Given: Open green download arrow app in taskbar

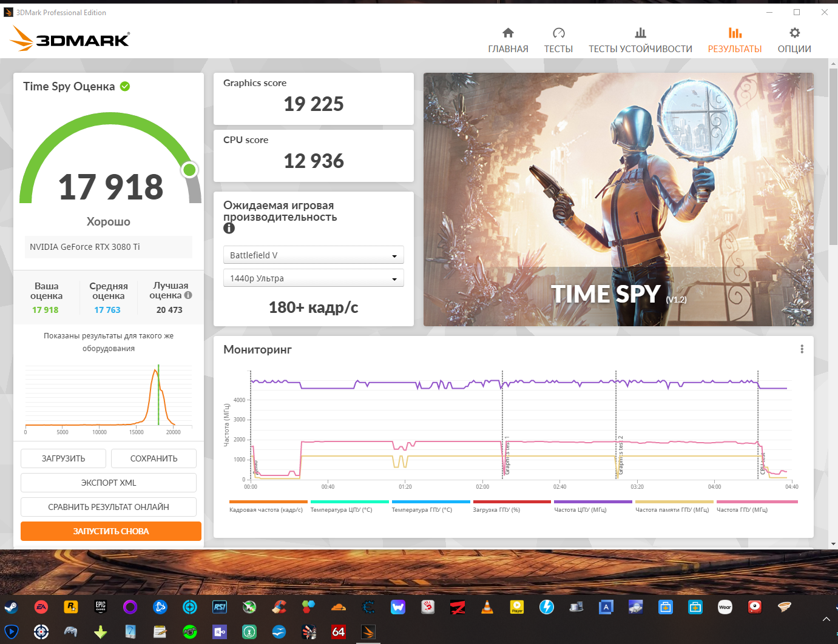Looking at the screenshot, I should (x=101, y=632).
